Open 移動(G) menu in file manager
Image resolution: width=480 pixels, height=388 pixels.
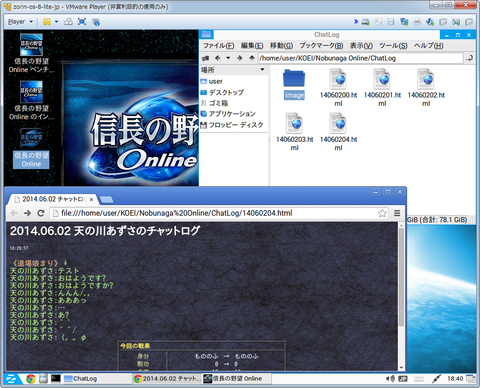tap(281, 46)
